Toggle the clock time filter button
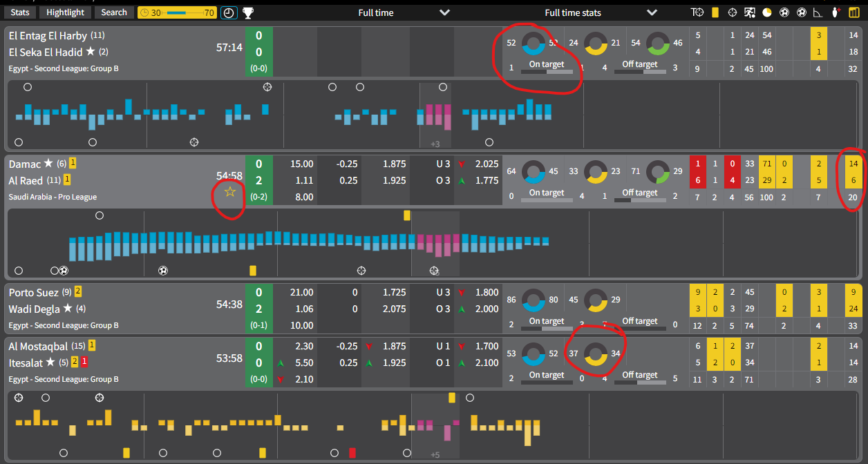 click(228, 12)
